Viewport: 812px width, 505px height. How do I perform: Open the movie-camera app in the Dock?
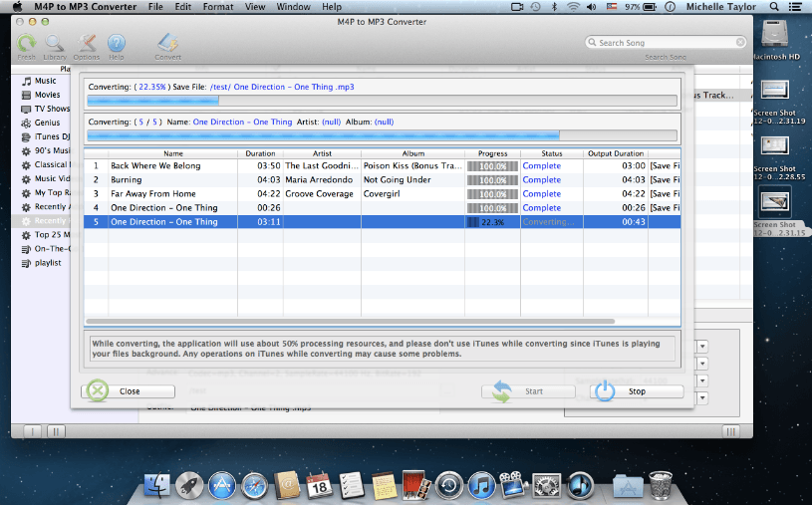(513, 485)
